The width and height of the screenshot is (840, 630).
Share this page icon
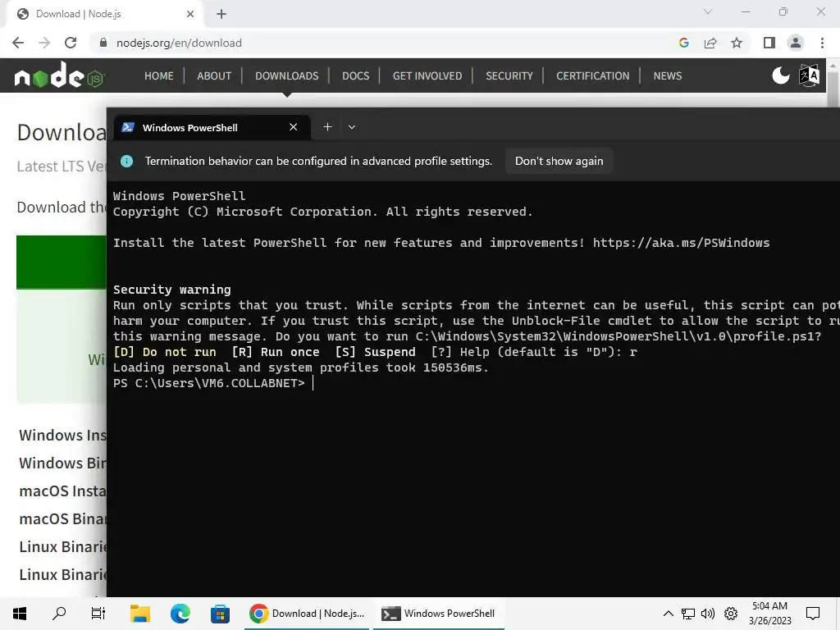[710, 43]
